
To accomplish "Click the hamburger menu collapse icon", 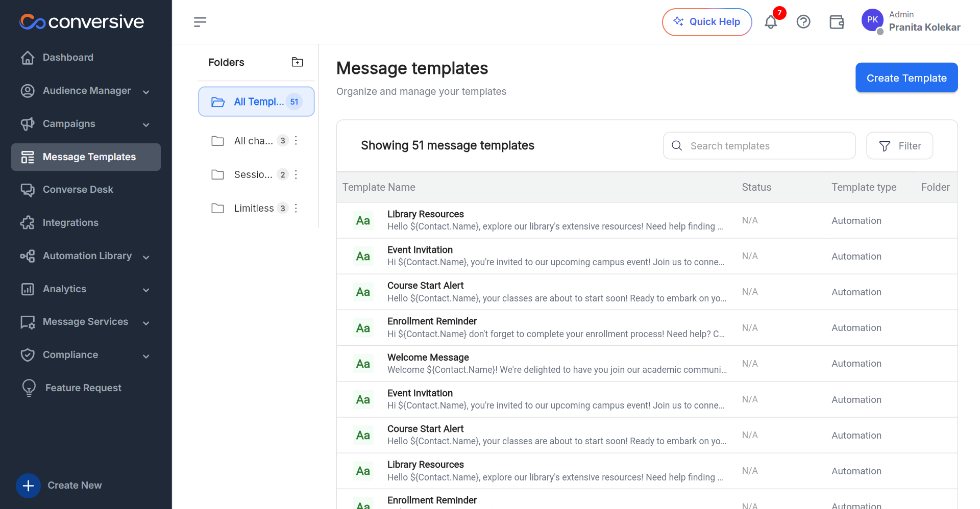I will click(x=200, y=21).
